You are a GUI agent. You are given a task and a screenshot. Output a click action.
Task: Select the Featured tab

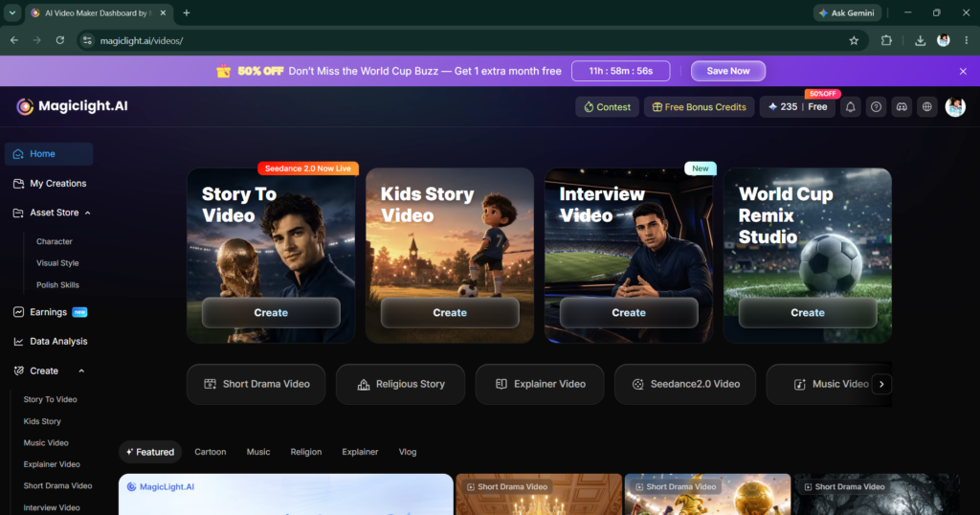(x=150, y=452)
